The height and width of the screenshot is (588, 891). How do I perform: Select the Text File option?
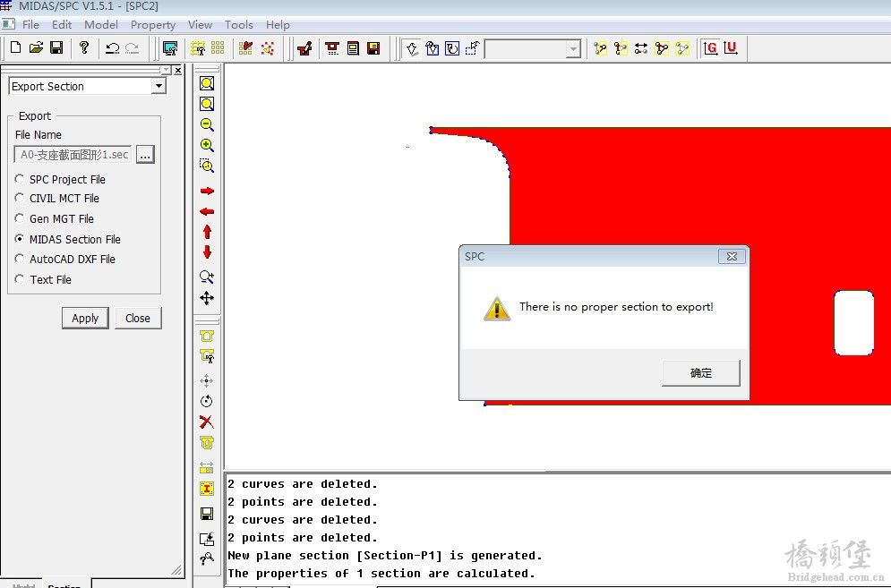43,279
